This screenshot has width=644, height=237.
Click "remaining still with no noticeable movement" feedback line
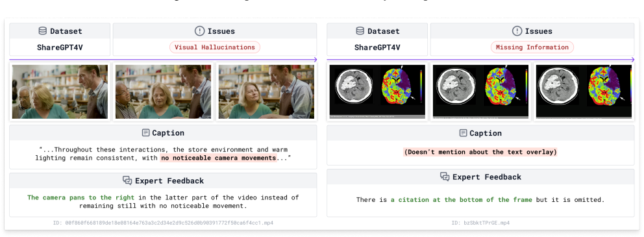pyautogui.click(x=163, y=206)
